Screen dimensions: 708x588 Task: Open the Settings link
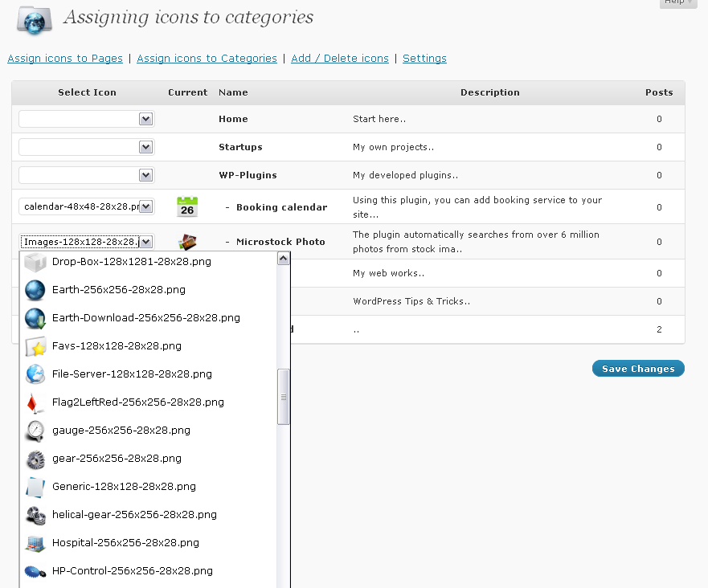coord(424,59)
